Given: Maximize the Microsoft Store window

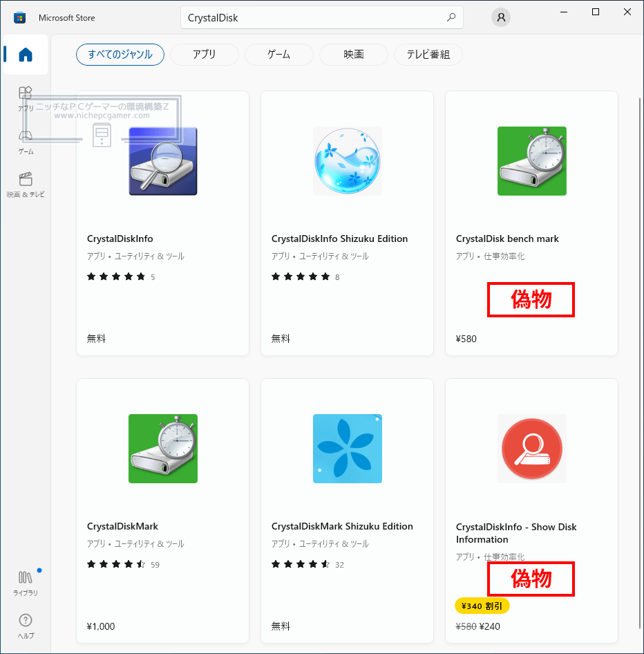Looking at the screenshot, I should click(x=596, y=12).
